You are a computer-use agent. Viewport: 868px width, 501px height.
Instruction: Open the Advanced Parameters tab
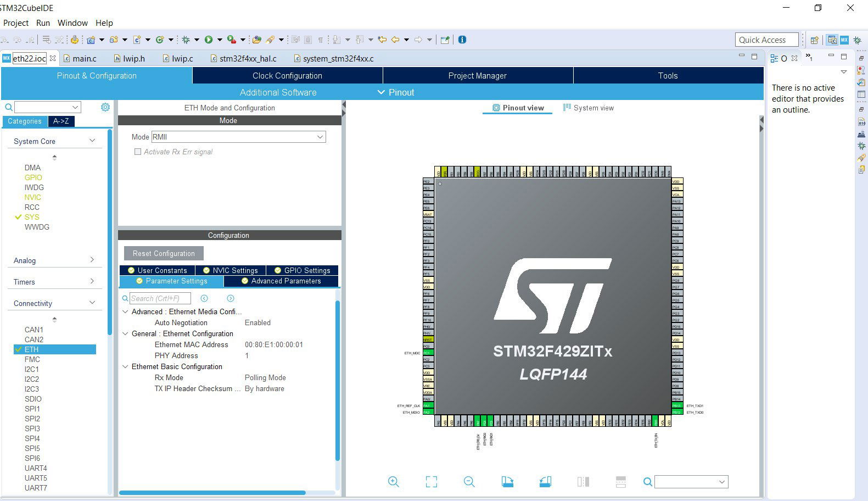coord(281,281)
